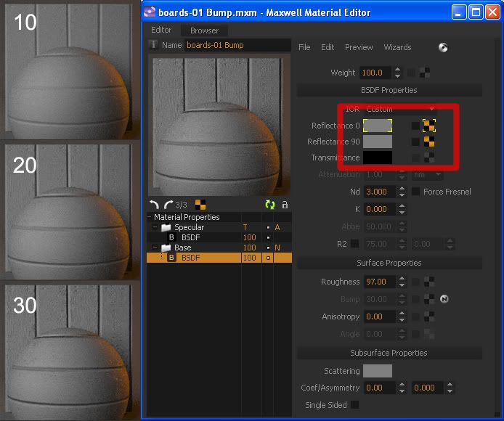This screenshot has height=421, width=504.
Task: Enable the Single Sided checkbox
Action: point(355,405)
